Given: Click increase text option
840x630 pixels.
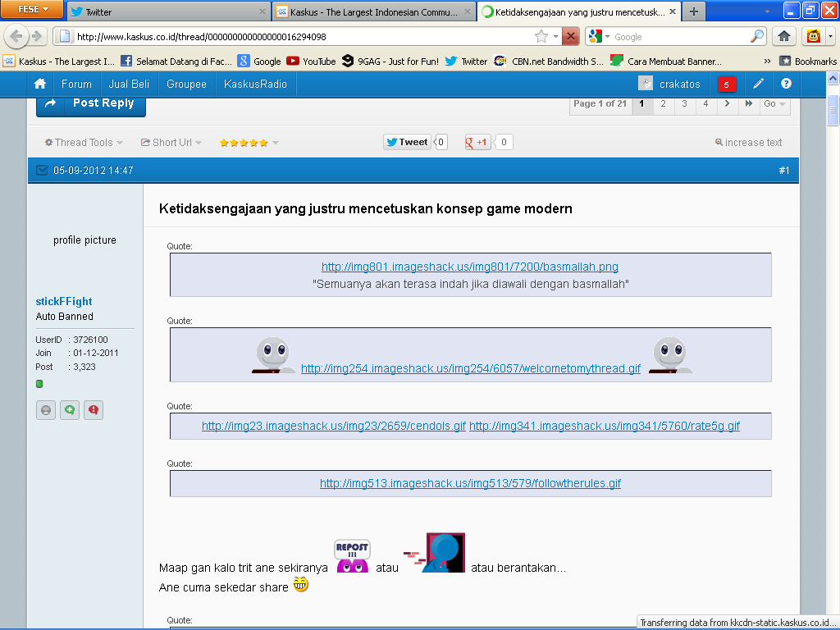Looking at the screenshot, I should [748, 143].
